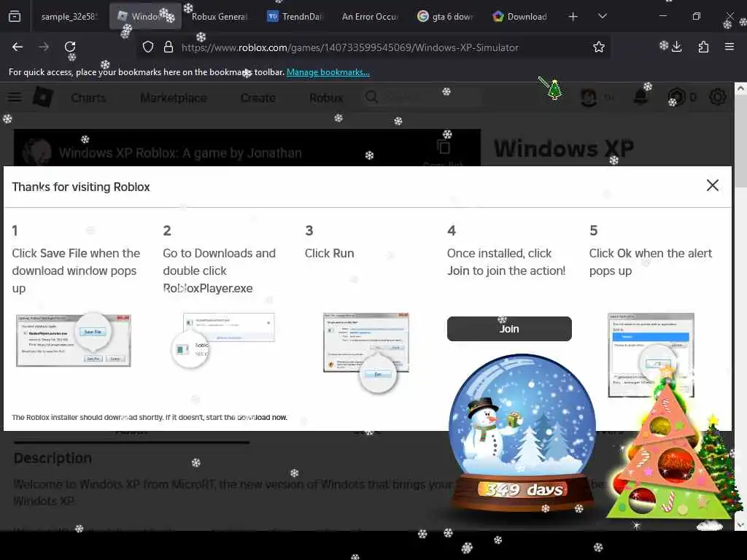Viewport: 747px width, 560px height.
Task: Open Marketplace in the Roblox navigation
Action: (174, 98)
